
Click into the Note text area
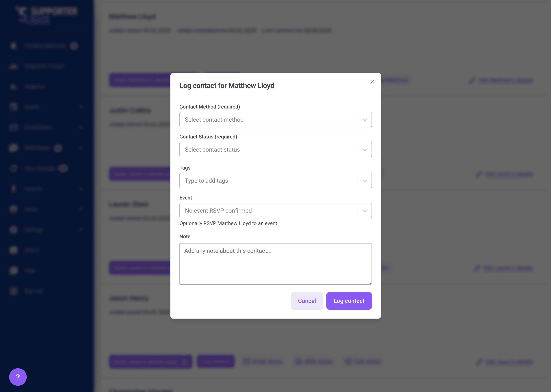pyautogui.click(x=275, y=264)
